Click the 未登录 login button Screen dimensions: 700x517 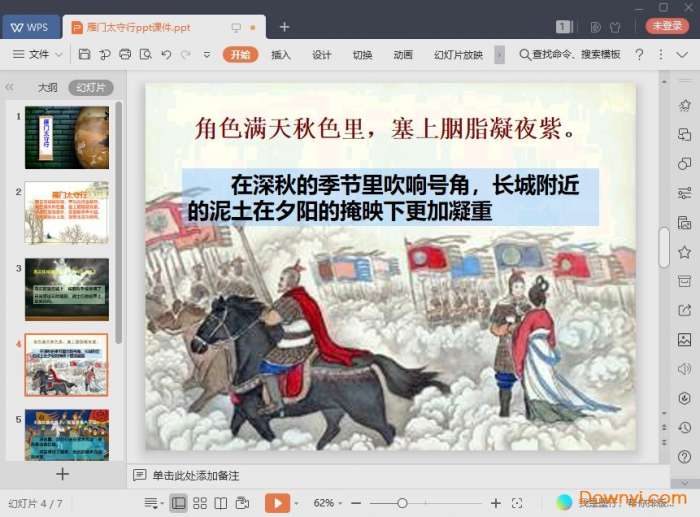click(667, 25)
